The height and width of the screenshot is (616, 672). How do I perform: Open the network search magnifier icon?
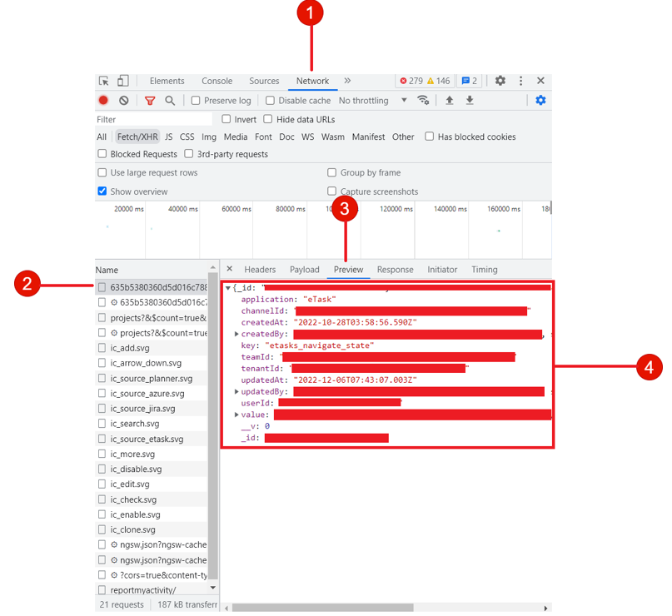[x=170, y=101]
